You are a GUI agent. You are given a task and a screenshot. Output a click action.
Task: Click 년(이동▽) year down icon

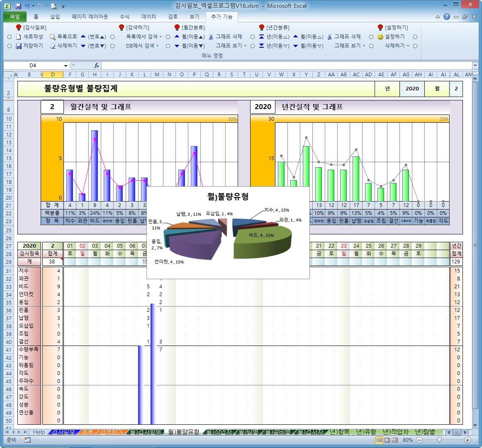tap(261, 46)
